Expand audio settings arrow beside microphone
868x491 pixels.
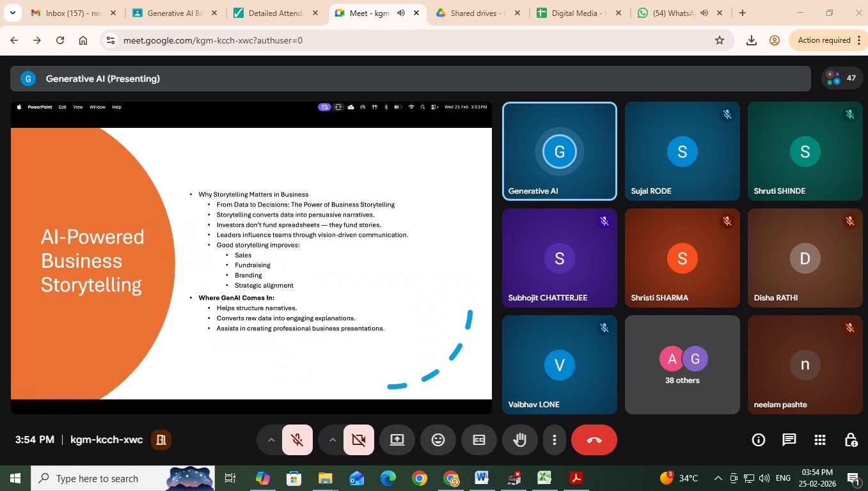tap(271, 440)
